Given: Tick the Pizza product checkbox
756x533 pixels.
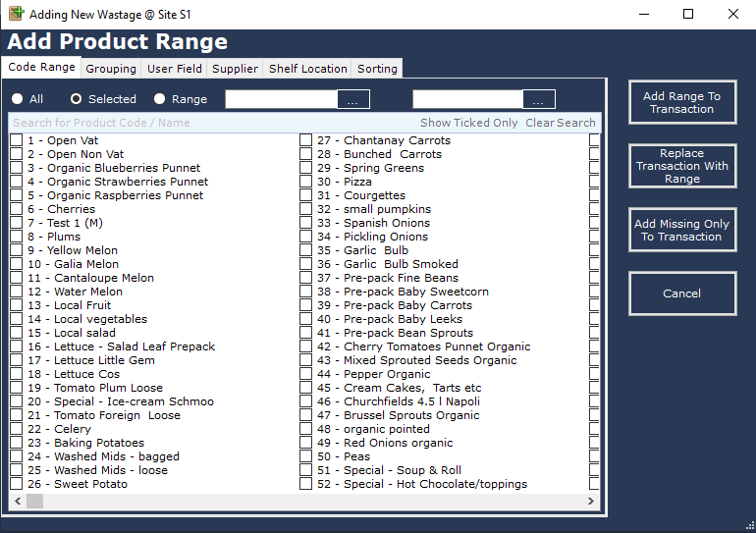Looking at the screenshot, I should click(305, 182).
